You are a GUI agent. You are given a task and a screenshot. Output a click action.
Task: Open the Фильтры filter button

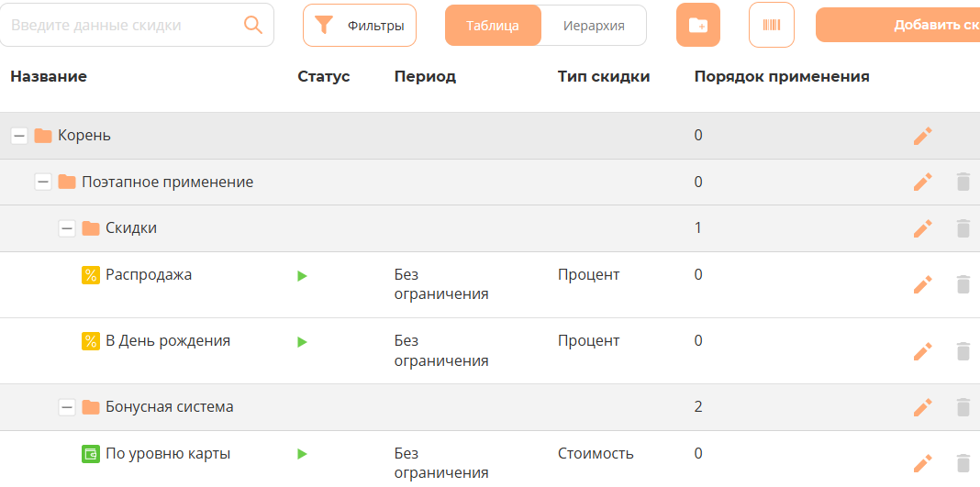coord(360,26)
